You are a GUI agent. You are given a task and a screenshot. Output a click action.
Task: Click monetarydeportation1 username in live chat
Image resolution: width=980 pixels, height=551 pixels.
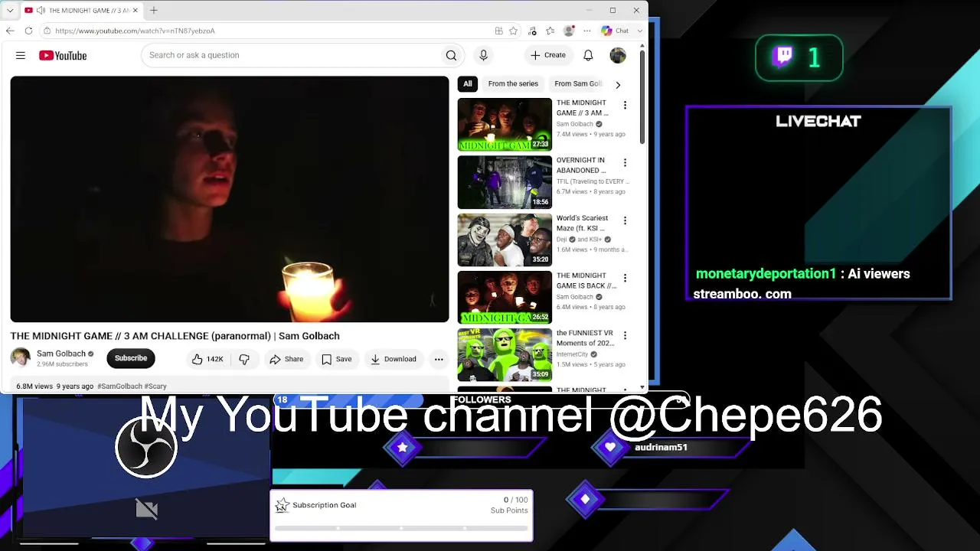click(766, 274)
